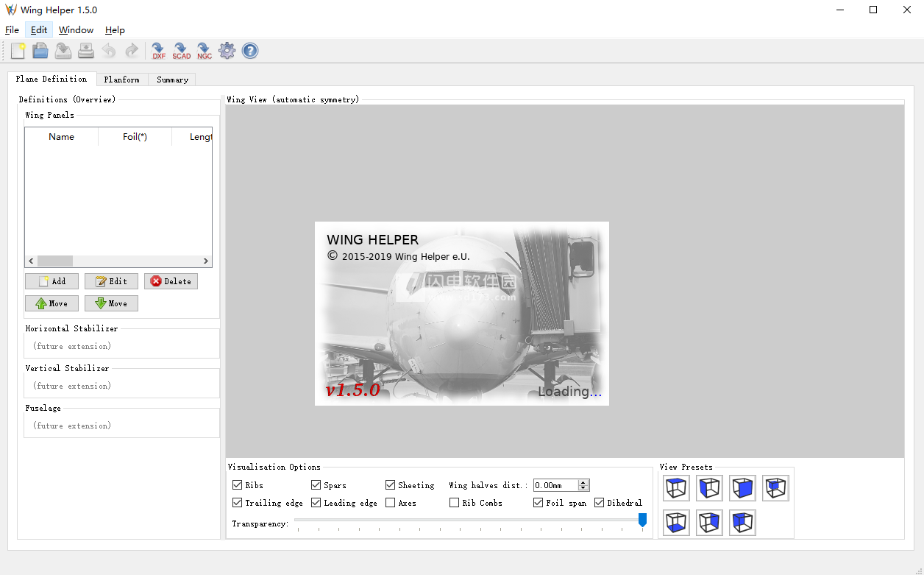The height and width of the screenshot is (575, 924).
Task: Click the Wing Helper logo in title bar
Action: (x=11, y=10)
